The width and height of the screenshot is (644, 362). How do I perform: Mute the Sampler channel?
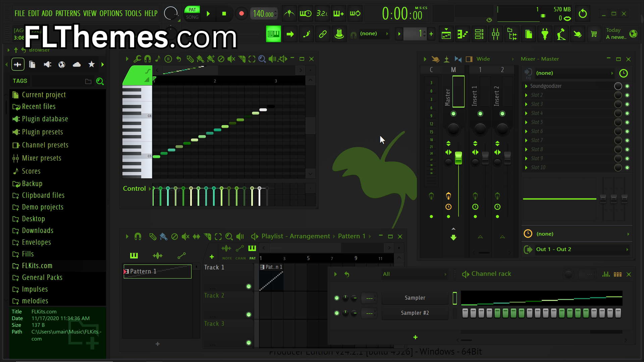pos(337,298)
